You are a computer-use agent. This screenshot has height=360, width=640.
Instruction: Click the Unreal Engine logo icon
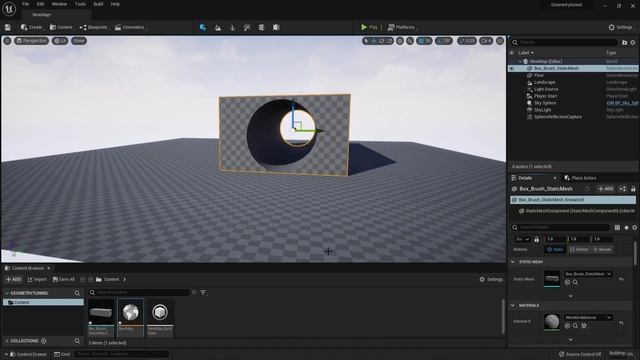pos(9,9)
